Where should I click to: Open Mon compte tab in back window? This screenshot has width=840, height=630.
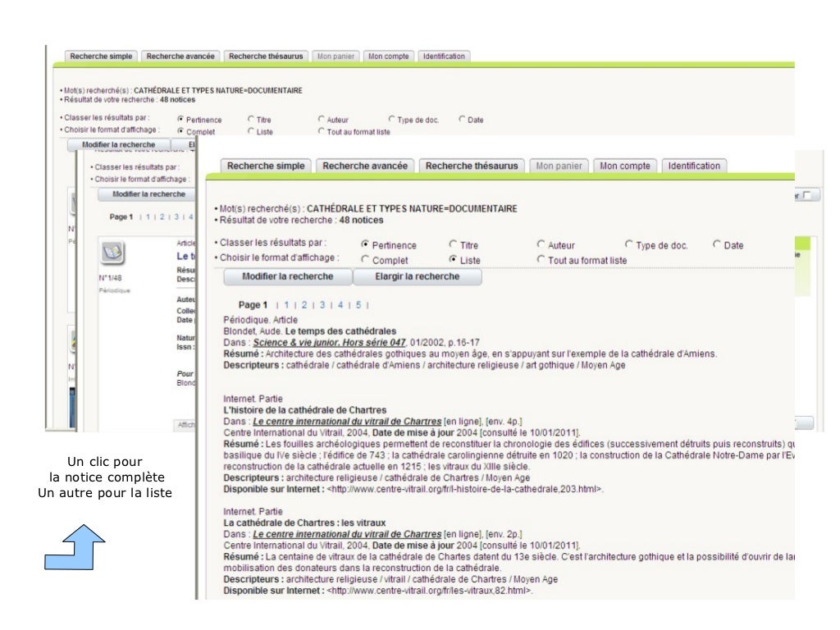[388, 57]
